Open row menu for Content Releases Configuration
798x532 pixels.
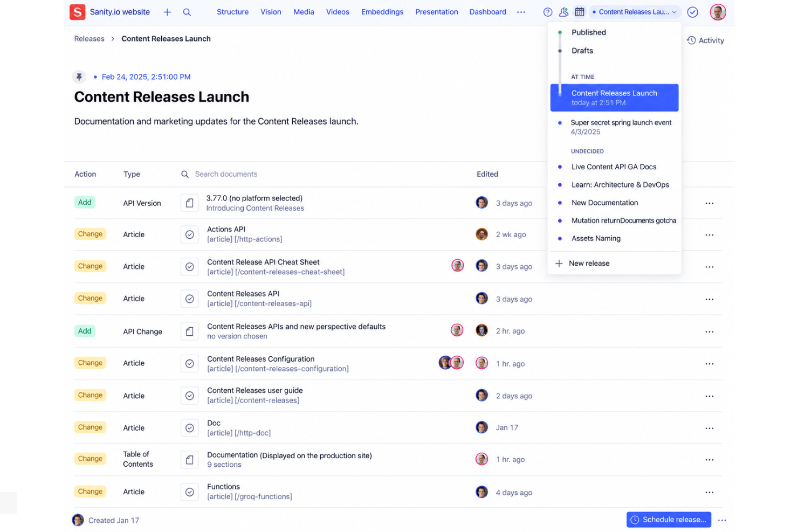710,364
